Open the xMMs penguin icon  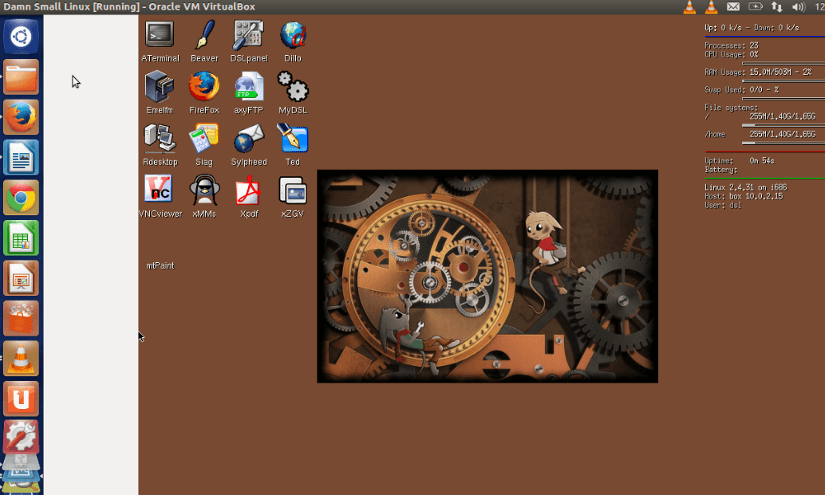[x=204, y=190]
